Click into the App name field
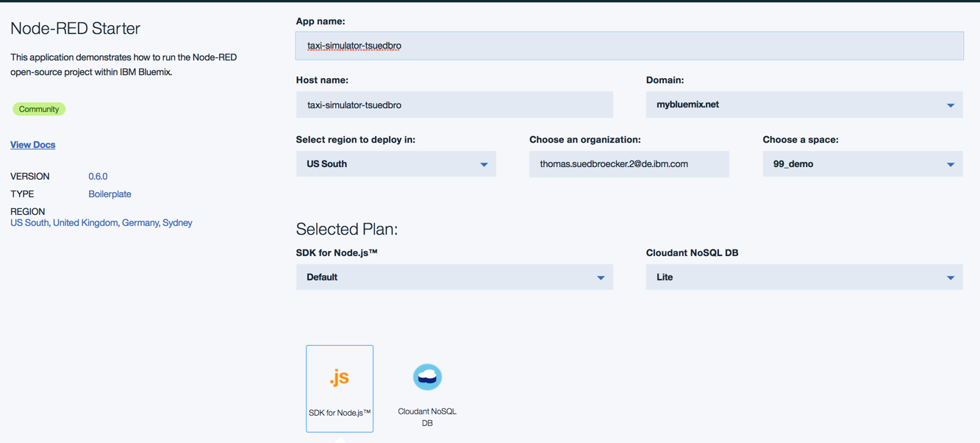The height and width of the screenshot is (443, 980). click(629, 46)
